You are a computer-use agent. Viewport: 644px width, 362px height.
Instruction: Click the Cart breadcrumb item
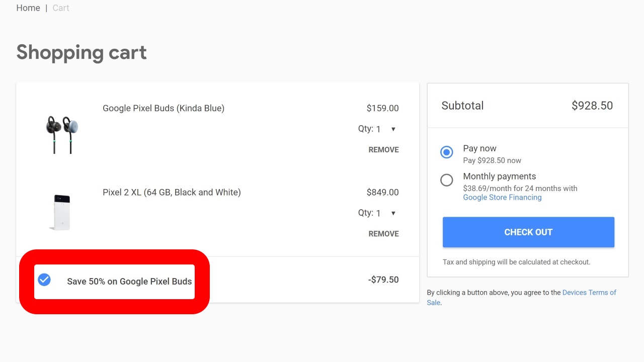[x=61, y=8]
